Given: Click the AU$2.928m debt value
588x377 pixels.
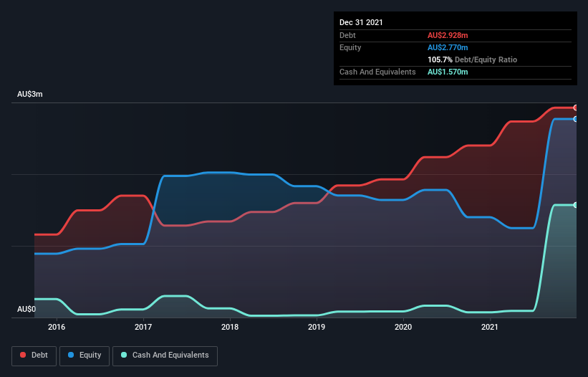Looking at the screenshot, I should pyautogui.click(x=448, y=35).
